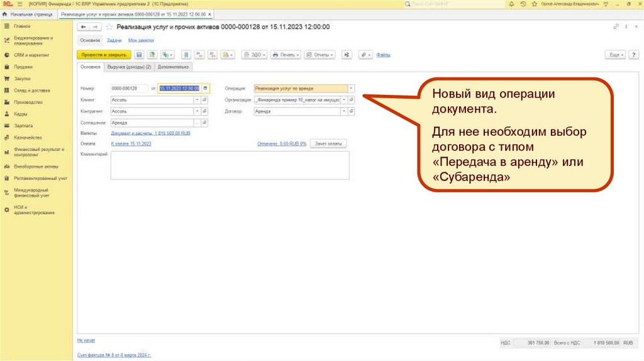Expand the Операция dropdown list
The height and width of the screenshot is (361, 644).
coord(351,89)
